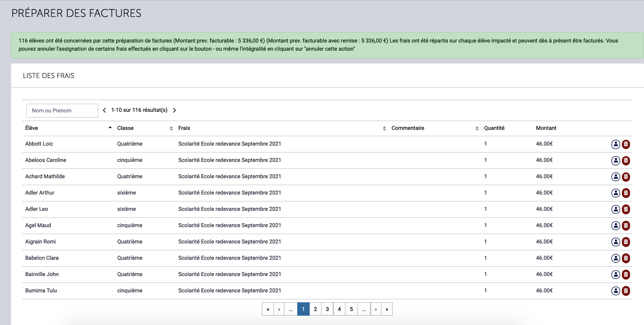Open student profile icon for Aigrain Romi
Image resolution: width=644 pixels, height=325 pixels.
[x=615, y=242]
